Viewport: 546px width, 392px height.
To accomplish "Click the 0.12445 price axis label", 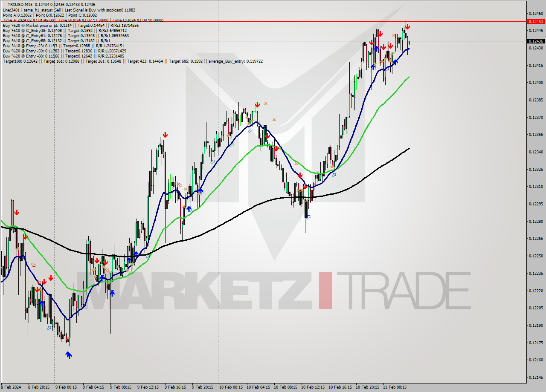I will pyautogui.click(x=535, y=31).
